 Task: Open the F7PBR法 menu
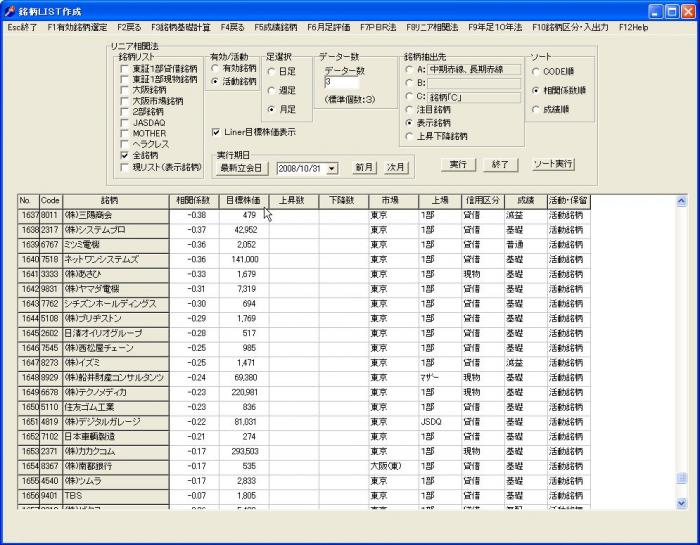[x=378, y=27]
